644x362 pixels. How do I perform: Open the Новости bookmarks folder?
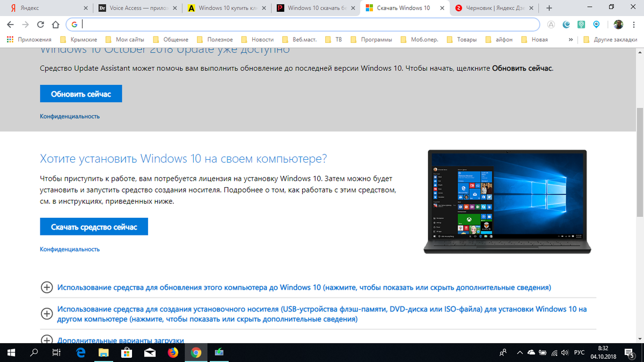[257, 40]
